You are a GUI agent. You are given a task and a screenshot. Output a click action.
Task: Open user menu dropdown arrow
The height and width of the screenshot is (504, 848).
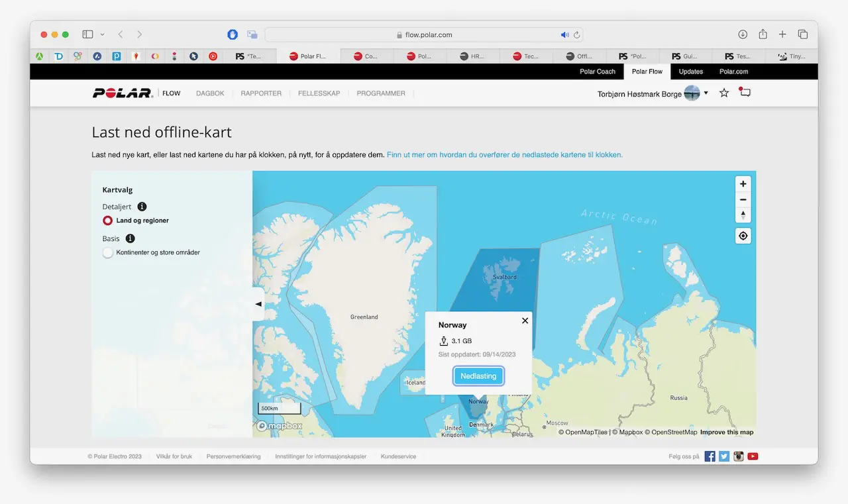pos(706,93)
